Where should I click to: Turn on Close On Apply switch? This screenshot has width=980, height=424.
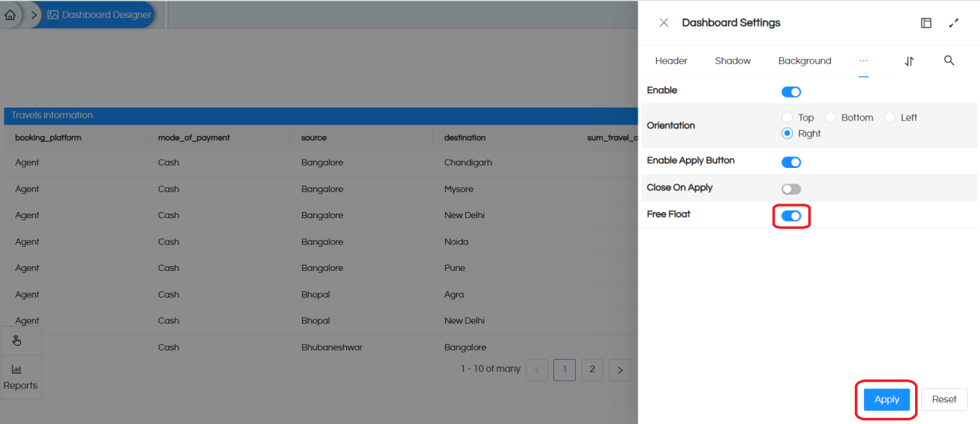point(791,189)
